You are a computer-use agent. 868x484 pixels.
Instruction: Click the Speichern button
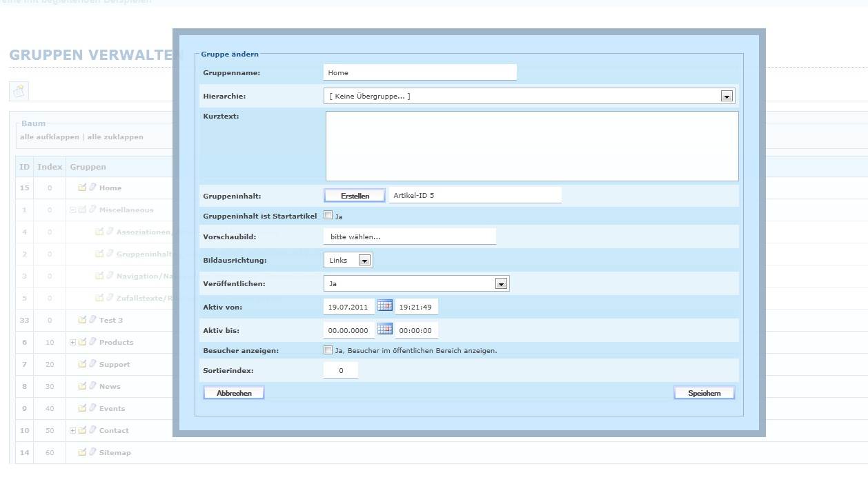[x=704, y=393]
